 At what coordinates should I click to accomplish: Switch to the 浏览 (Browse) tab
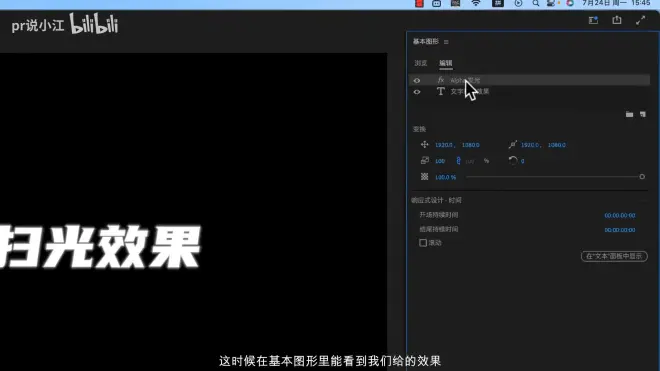pyautogui.click(x=420, y=63)
